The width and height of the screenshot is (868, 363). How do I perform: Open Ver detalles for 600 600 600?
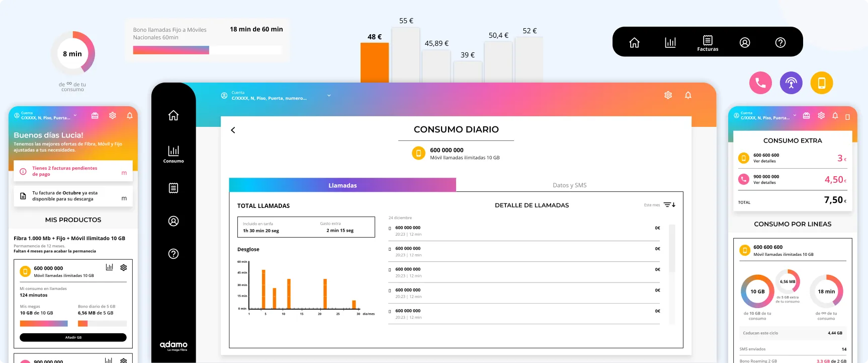[764, 161]
